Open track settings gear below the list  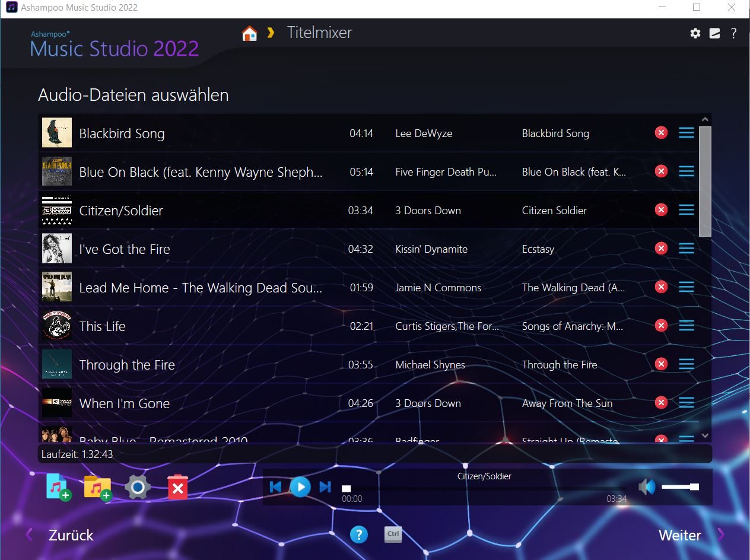[138, 488]
